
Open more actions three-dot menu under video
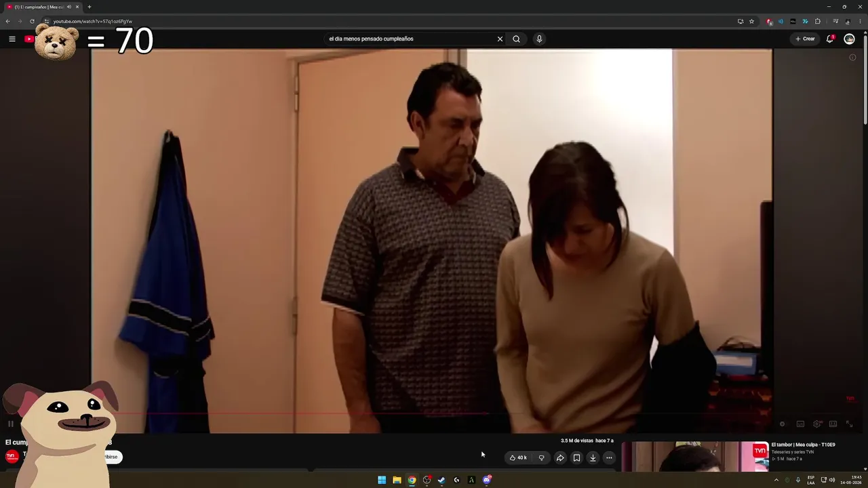pyautogui.click(x=609, y=457)
